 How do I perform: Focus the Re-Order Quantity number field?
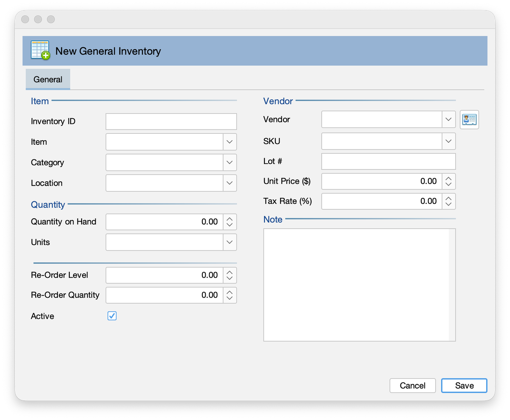click(164, 295)
